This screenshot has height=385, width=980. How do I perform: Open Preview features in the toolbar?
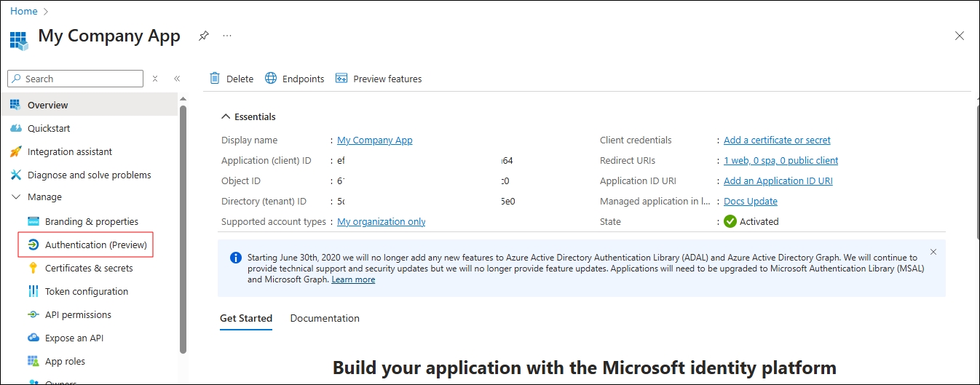pyautogui.click(x=379, y=79)
